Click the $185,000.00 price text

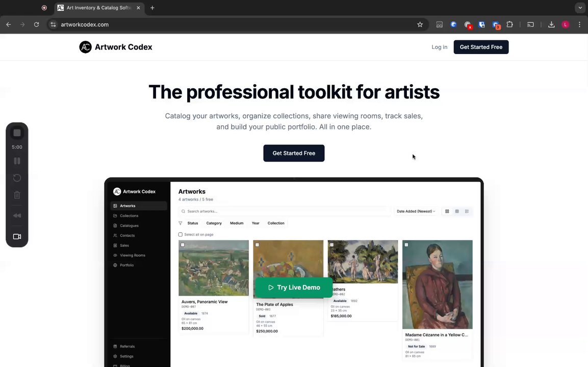[341, 316]
